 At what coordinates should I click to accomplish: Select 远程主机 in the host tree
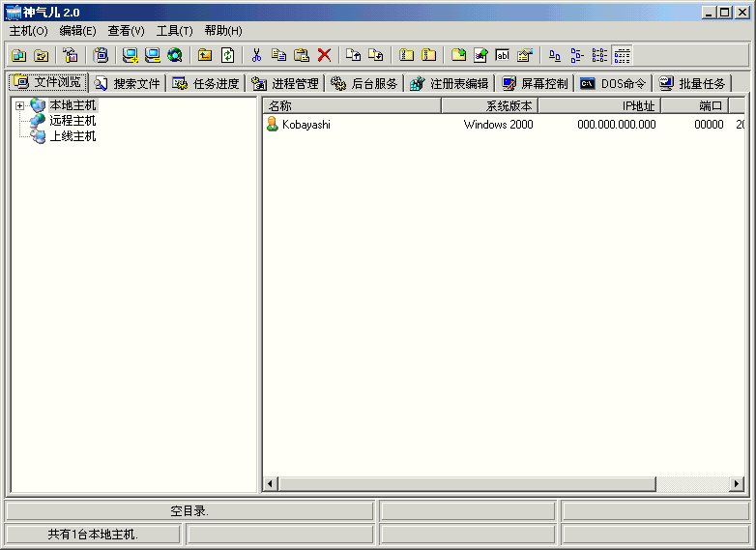pyautogui.click(x=73, y=121)
